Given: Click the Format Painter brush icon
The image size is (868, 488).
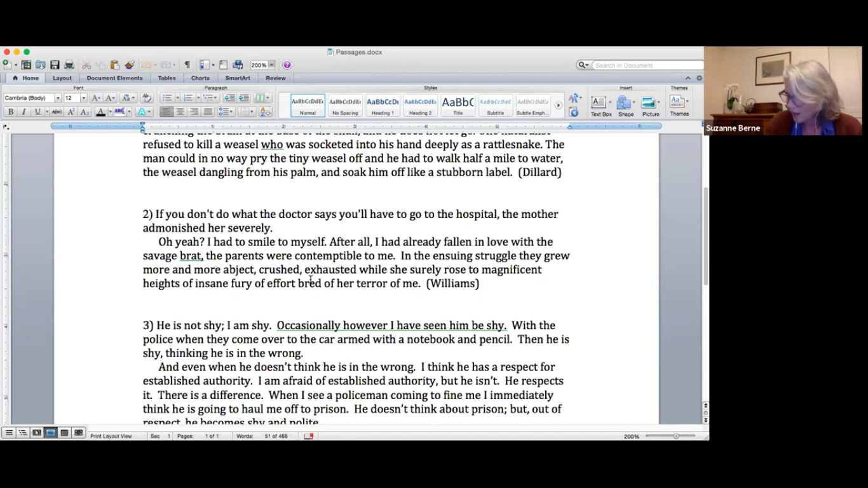Looking at the screenshot, I should [130, 65].
